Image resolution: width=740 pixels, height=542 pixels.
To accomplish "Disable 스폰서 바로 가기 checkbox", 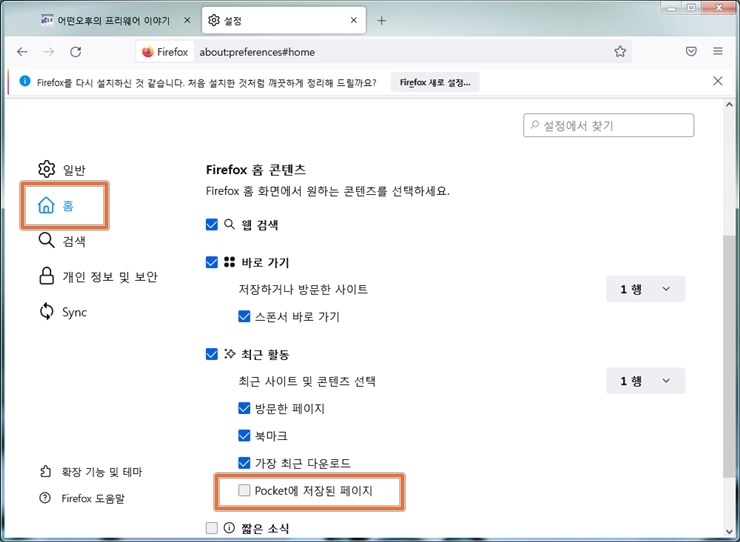I will (x=244, y=316).
